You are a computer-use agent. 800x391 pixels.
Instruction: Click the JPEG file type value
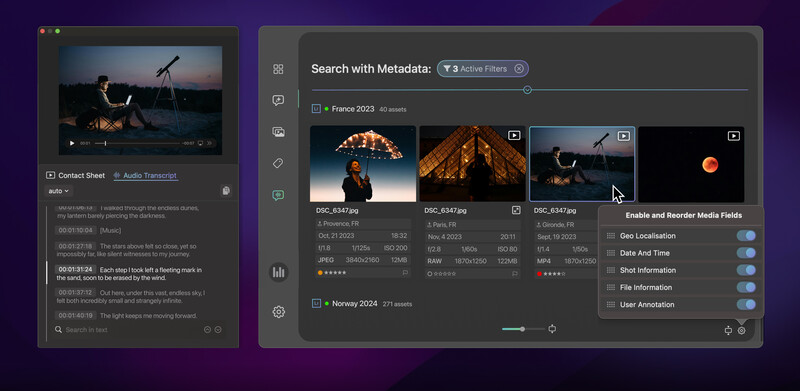click(326, 260)
